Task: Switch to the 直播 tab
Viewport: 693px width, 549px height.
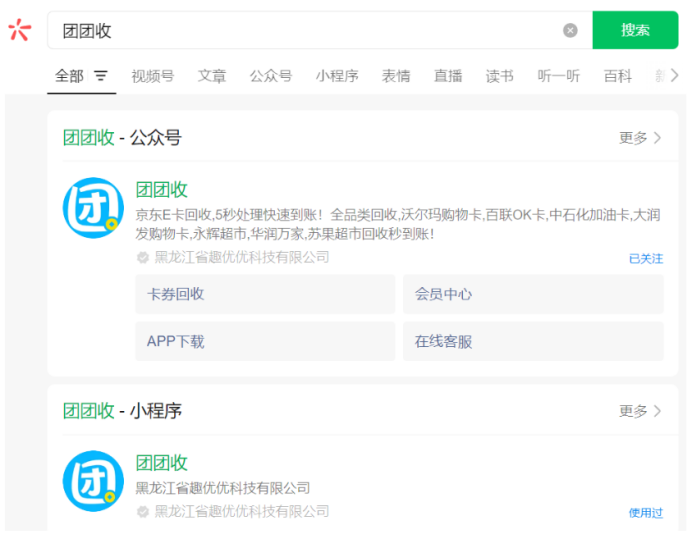Action: [448, 76]
